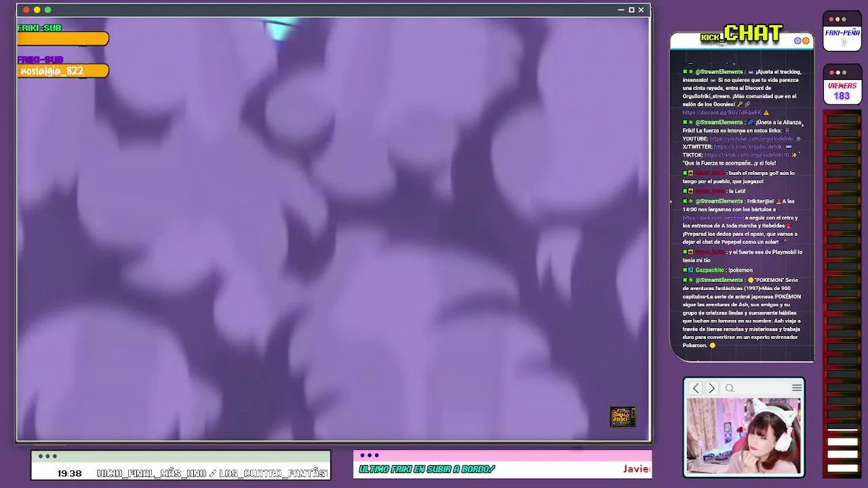Screen dimensions: 868x488
Task: Open the YouTube orgullodefriki link
Action: 751,138
